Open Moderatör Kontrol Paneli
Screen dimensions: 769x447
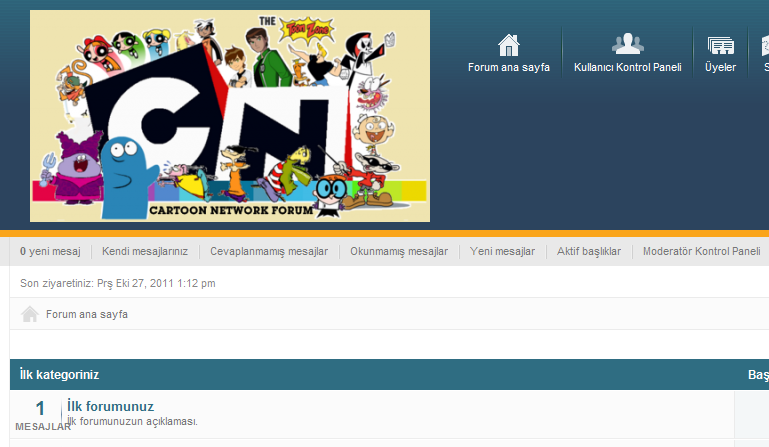point(701,251)
